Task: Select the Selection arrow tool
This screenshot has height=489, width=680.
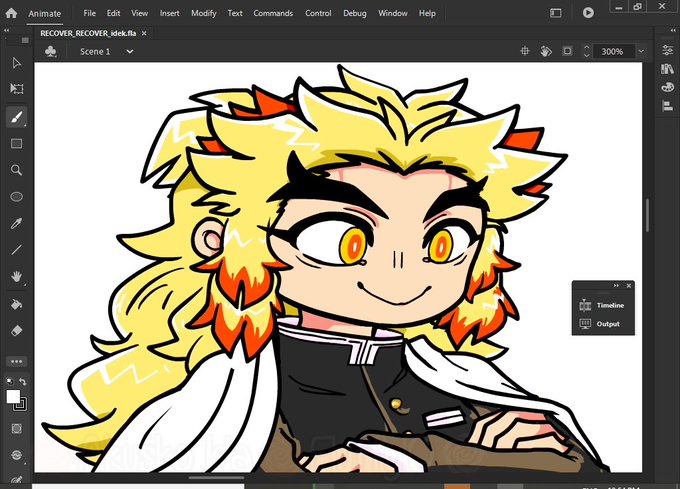Action: (x=16, y=63)
